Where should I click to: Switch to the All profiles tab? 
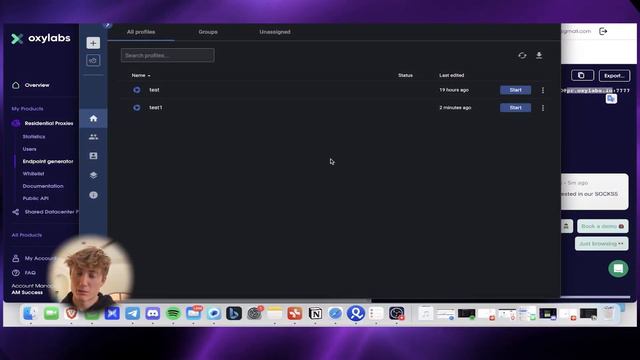[141, 32]
